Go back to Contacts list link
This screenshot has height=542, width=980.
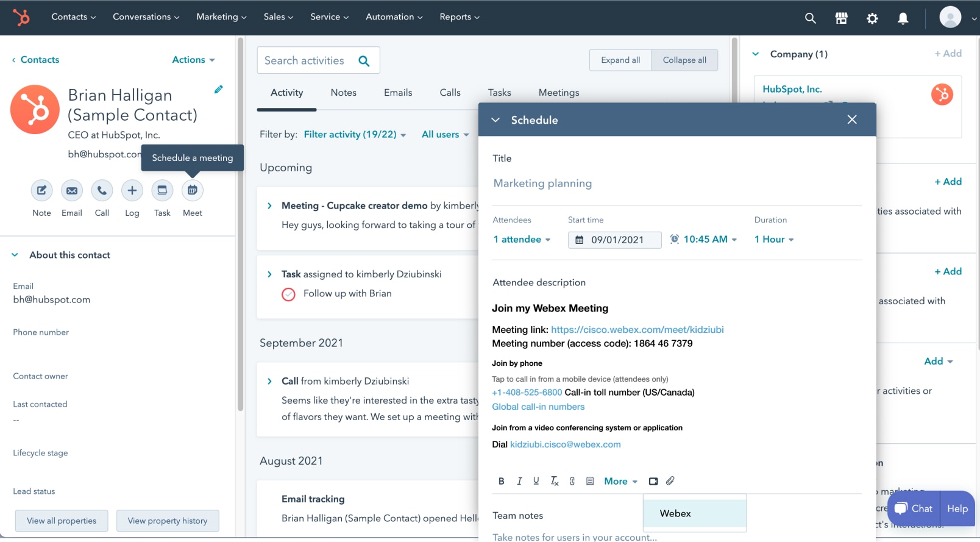[35, 60]
